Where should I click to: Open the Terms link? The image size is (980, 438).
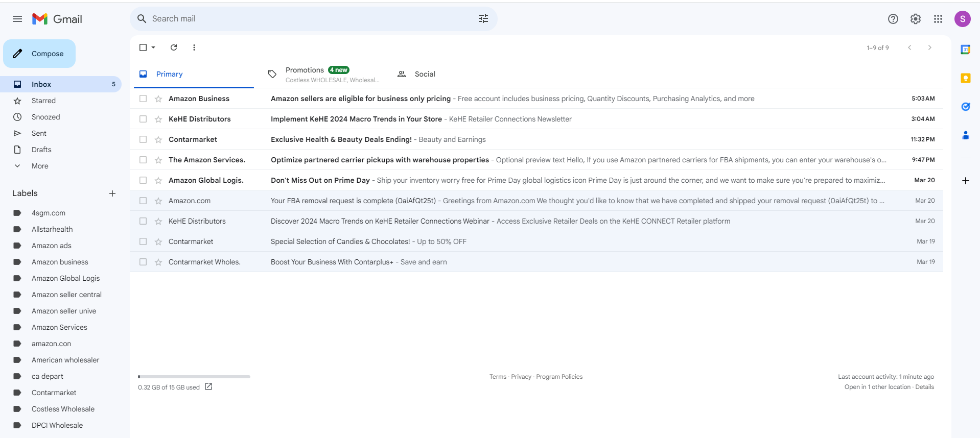click(498, 377)
